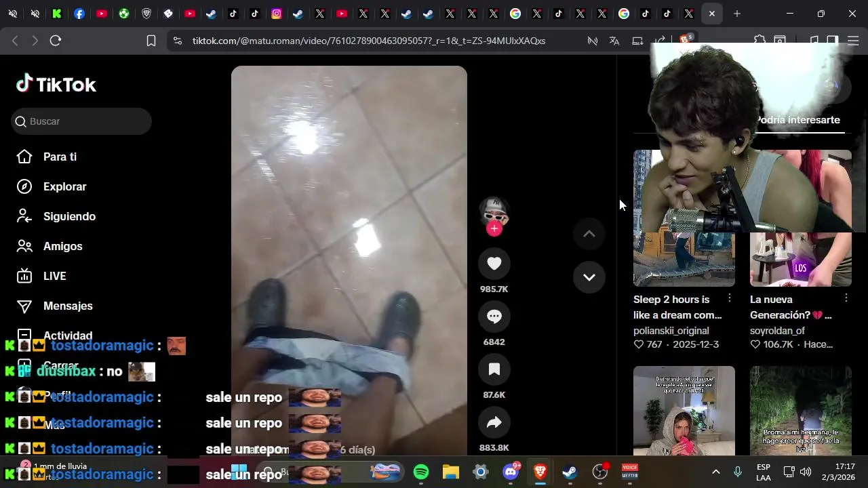
Task: Click the translate page icon
Action: click(x=614, y=41)
